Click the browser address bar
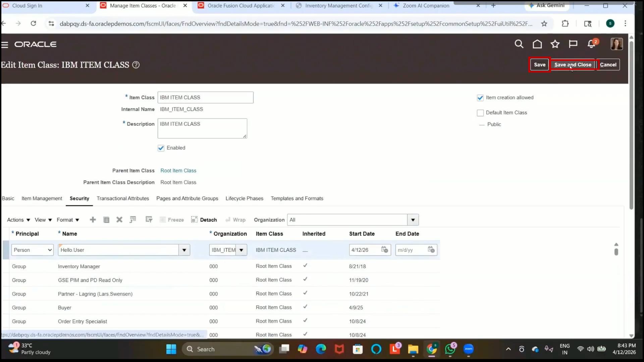 coord(295,23)
